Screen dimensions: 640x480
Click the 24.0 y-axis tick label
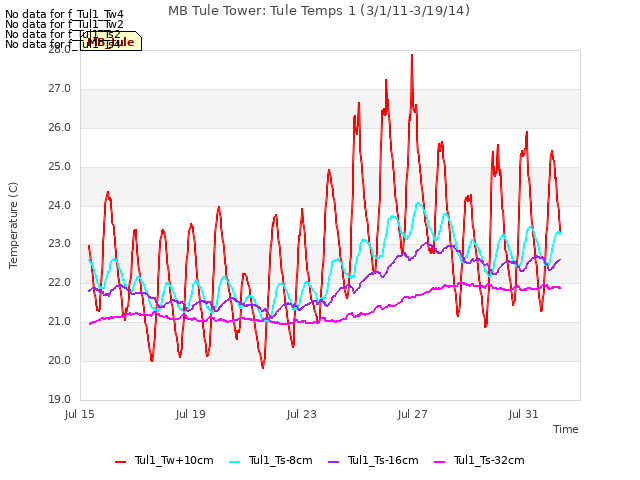pos(60,205)
